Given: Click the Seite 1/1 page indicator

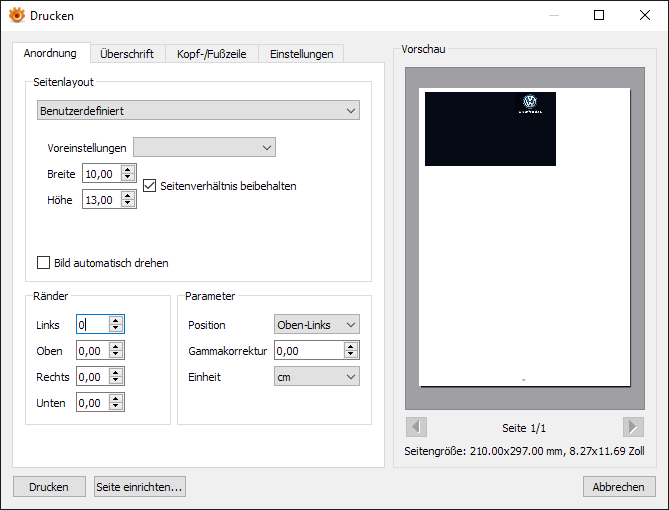Looking at the screenshot, I should [x=524, y=428].
